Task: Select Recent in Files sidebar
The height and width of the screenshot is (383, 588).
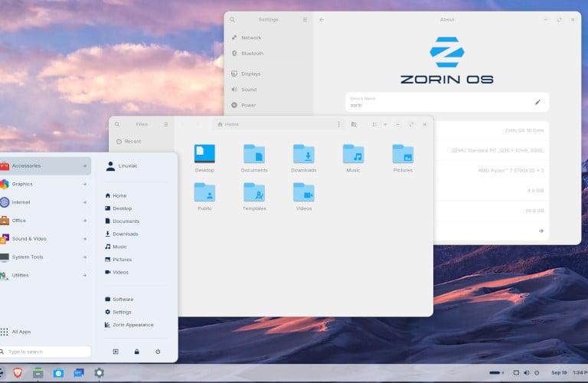Action: [142, 142]
